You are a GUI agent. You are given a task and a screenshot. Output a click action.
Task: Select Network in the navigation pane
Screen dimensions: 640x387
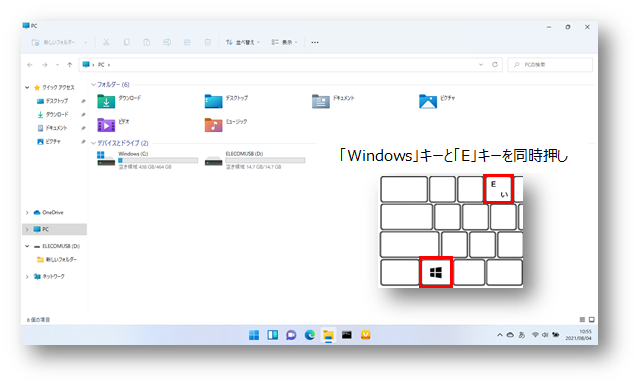click(x=49, y=276)
